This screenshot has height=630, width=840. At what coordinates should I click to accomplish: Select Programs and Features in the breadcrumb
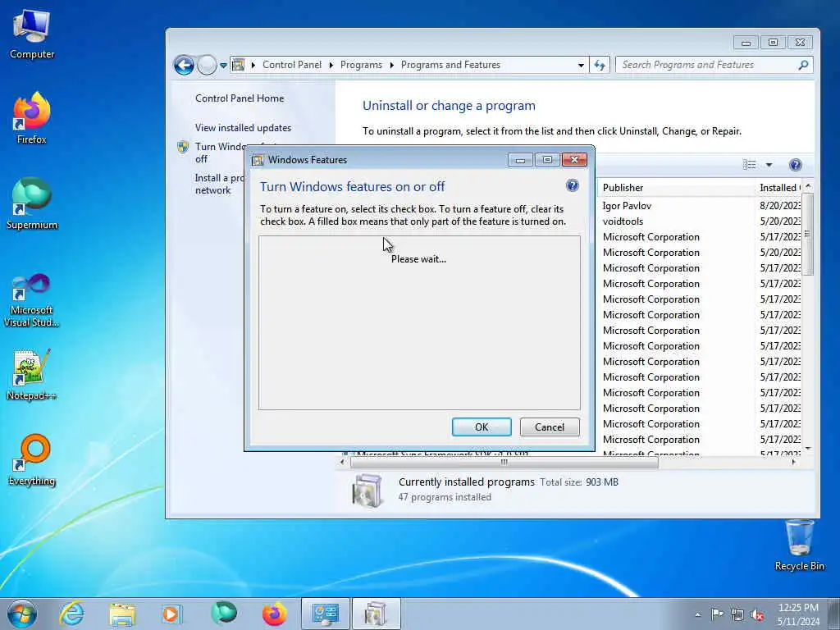point(450,65)
